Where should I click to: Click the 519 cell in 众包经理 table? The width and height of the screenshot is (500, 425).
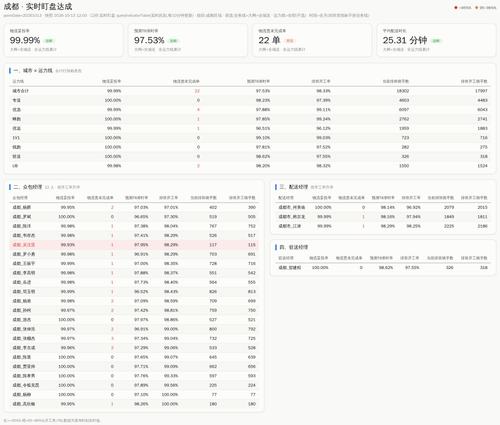pyautogui.click(x=213, y=217)
